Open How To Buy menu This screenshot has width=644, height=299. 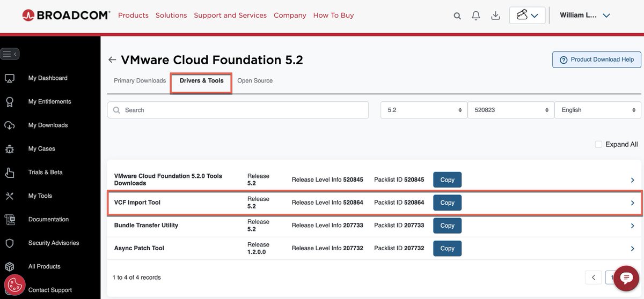pyautogui.click(x=333, y=16)
